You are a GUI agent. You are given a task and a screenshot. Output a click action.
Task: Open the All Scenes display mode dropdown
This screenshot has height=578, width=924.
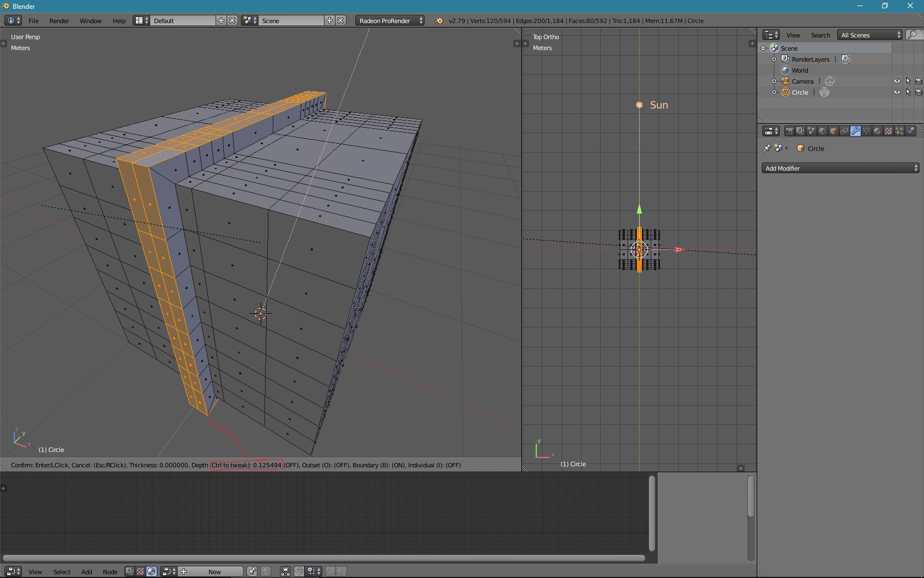tap(870, 35)
